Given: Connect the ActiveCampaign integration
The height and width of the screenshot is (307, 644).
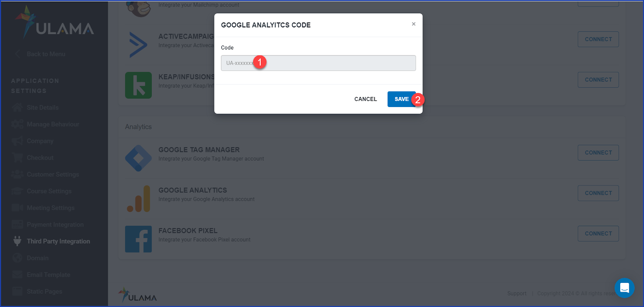Looking at the screenshot, I should point(598,39).
